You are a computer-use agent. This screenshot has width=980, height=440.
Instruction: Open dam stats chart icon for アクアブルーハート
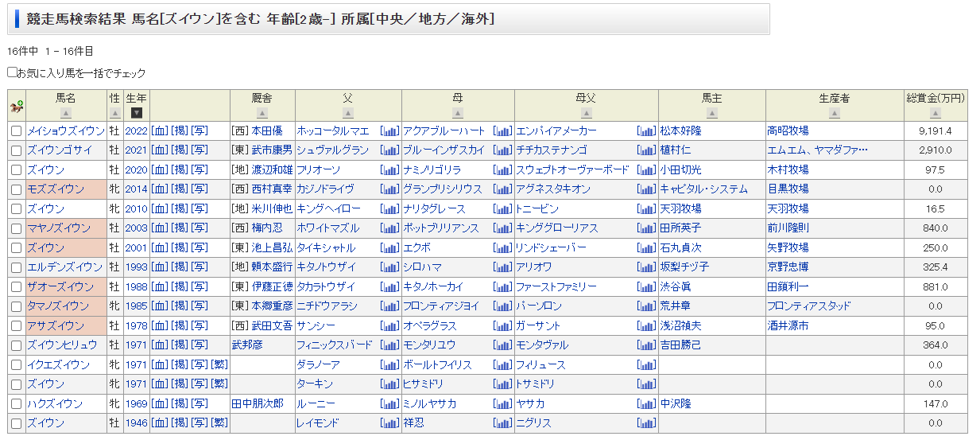502,131
